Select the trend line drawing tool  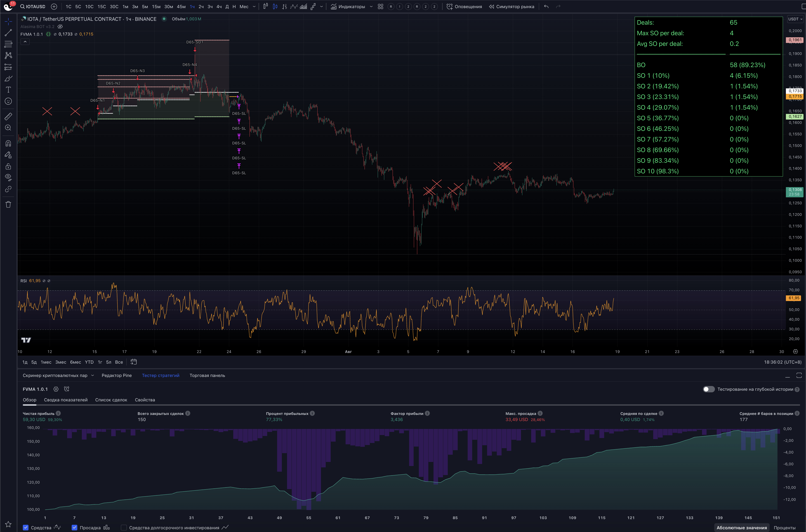[x=9, y=33]
